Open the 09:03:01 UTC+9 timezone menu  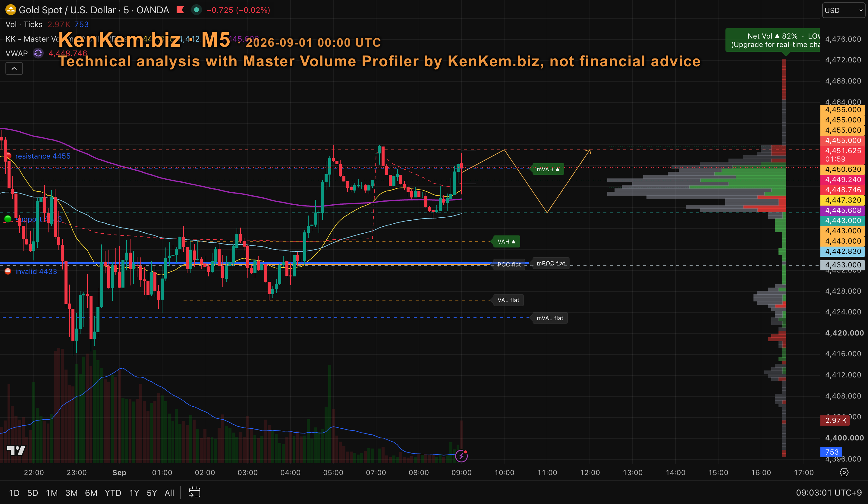tap(829, 493)
